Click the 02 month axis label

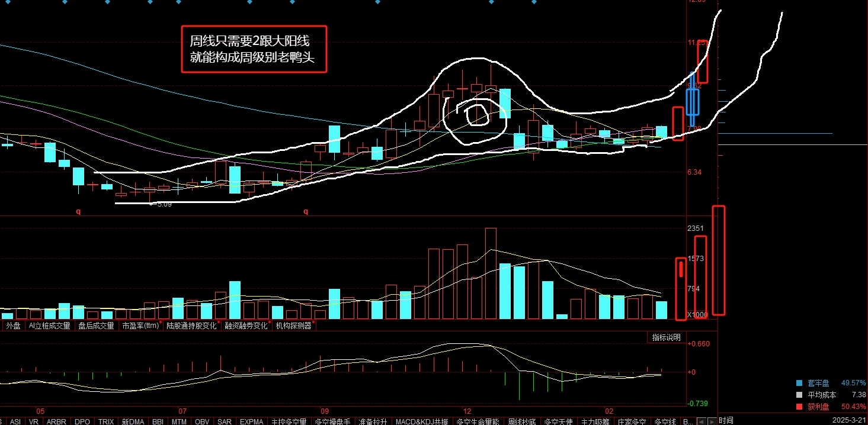point(609,411)
